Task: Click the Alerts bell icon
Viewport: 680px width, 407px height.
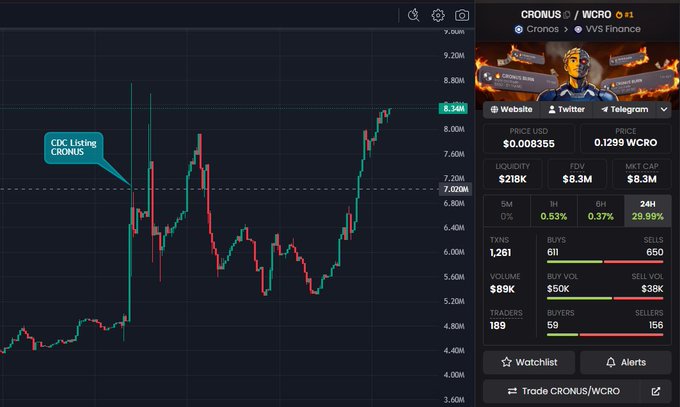Action: click(x=611, y=362)
